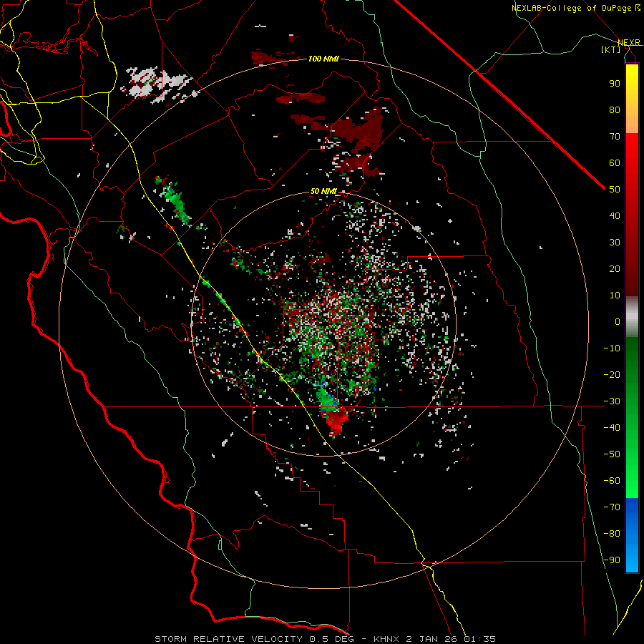Click the 30 value on the velocity scale
This screenshot has height=644, width=644.
(x=615, y=243)
